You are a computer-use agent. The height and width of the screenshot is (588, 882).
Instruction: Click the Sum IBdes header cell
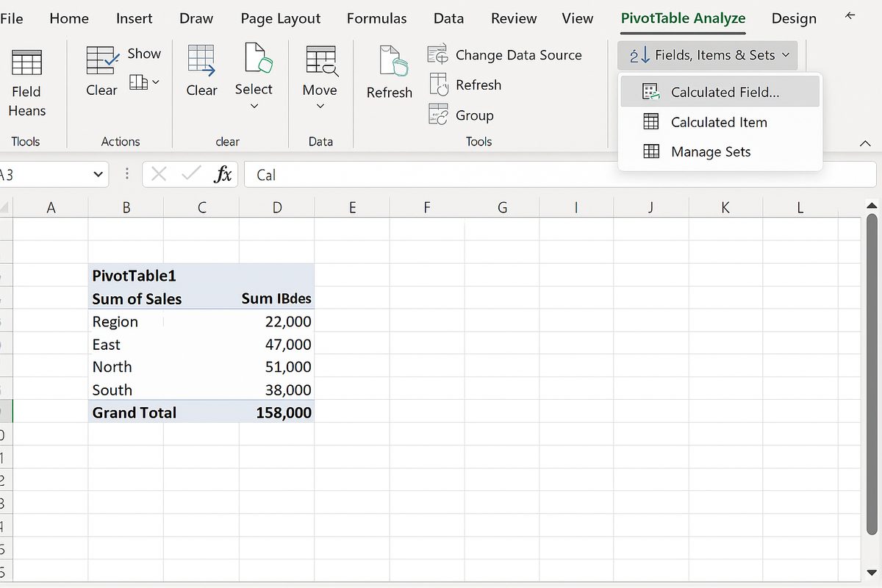(277, 298)
